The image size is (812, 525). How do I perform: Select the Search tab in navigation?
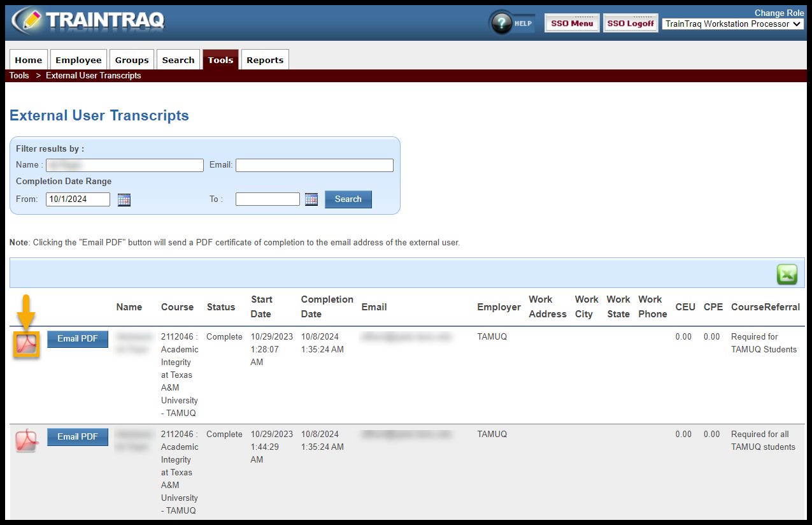178,60
